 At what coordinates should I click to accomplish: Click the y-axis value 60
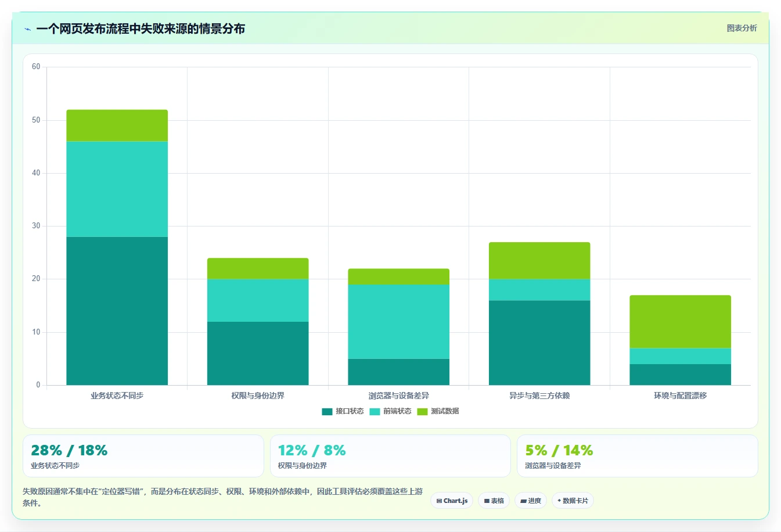[x=36, y=67]
